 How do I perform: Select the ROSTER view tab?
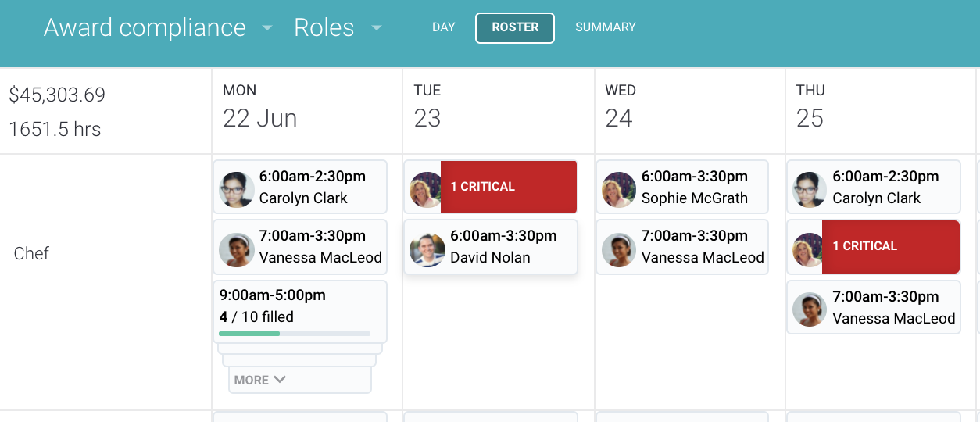pos(515,27)
